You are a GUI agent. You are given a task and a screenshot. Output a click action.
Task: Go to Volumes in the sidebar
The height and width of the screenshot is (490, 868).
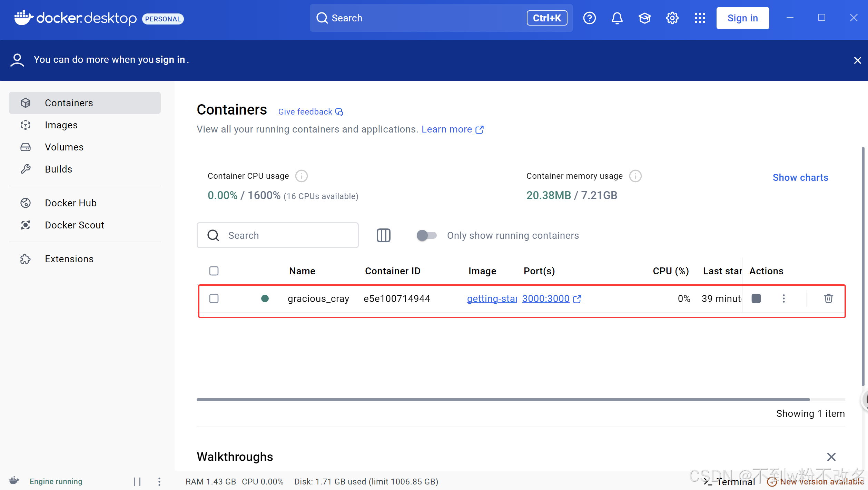[x=85, y=147]
